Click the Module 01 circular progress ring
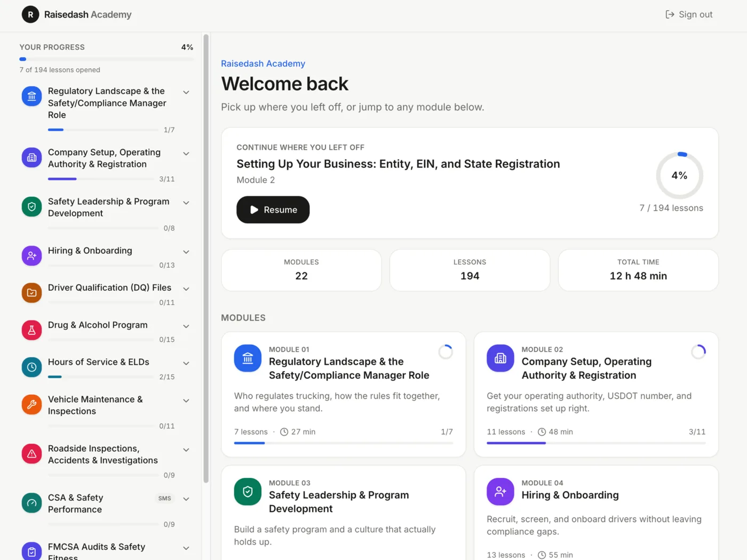747x560 pixels. pyautogui.click(x=446, y=352)
